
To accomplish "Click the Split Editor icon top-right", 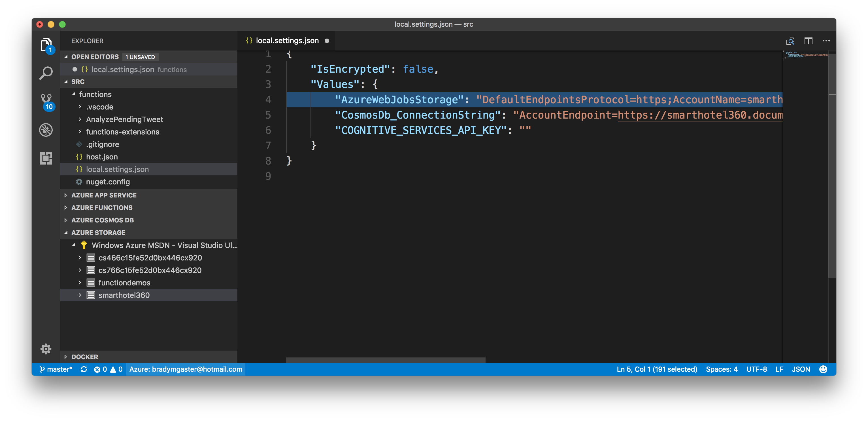I will [809, 41].
